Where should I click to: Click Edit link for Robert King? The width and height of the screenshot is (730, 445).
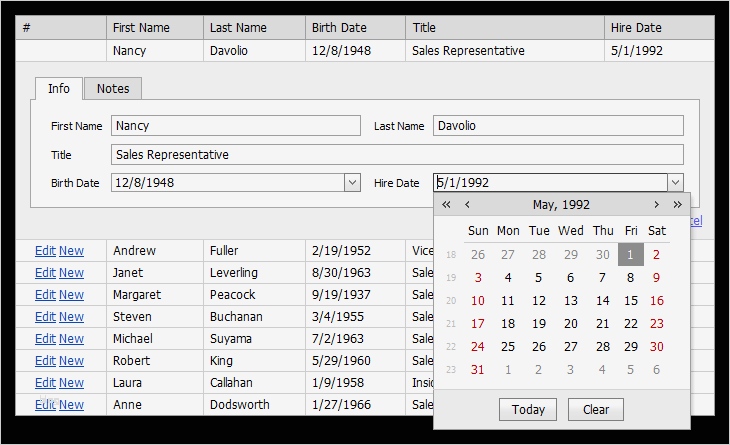tap(45, 361)
